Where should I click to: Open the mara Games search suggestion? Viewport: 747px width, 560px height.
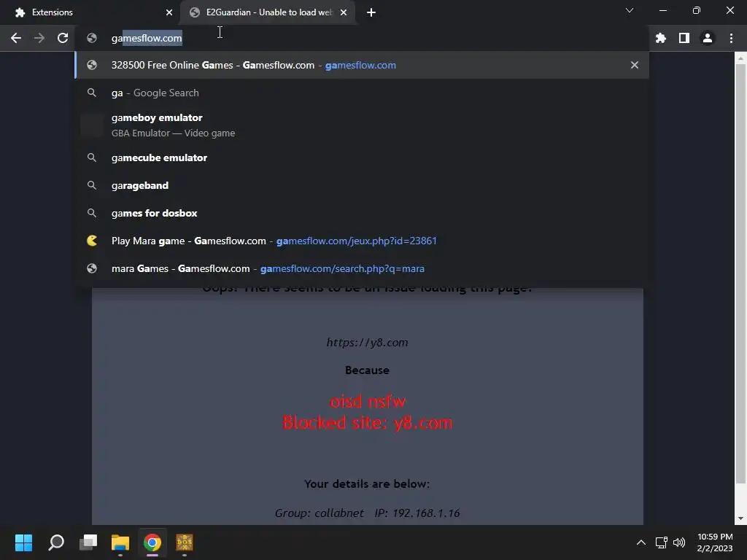click(362, 268)
